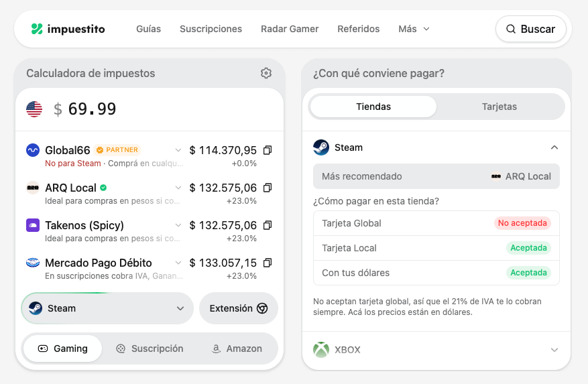Click the Calculadora de impuestos title
The width and height of the screenshot is (588, 384).
[x=91, y=73]
